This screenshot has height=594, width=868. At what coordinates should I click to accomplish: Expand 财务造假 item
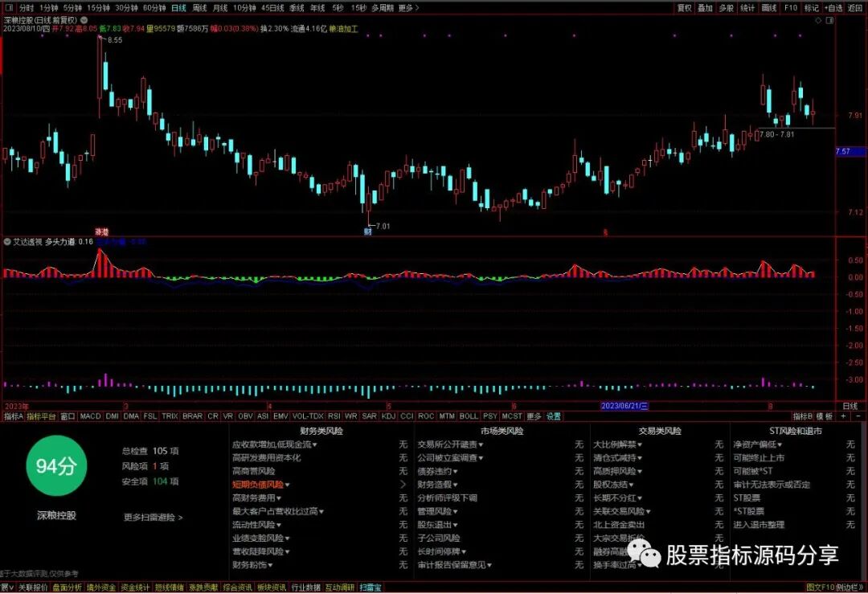click(437, 485)
